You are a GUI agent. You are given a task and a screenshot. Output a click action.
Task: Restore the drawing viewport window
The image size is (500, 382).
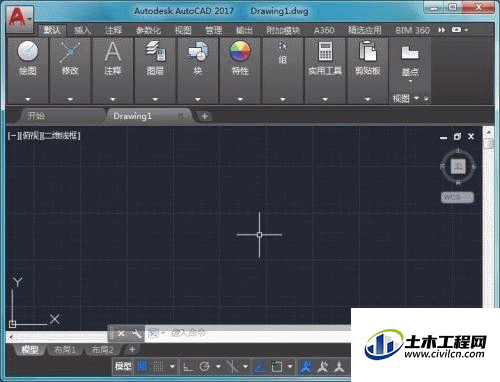pos(457,136)
